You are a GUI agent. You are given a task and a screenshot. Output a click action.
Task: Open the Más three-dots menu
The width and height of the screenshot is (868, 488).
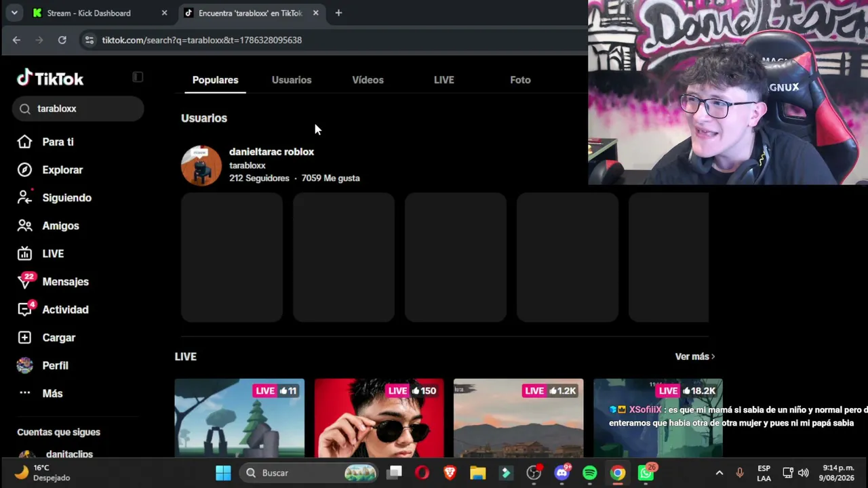[24, 393]
